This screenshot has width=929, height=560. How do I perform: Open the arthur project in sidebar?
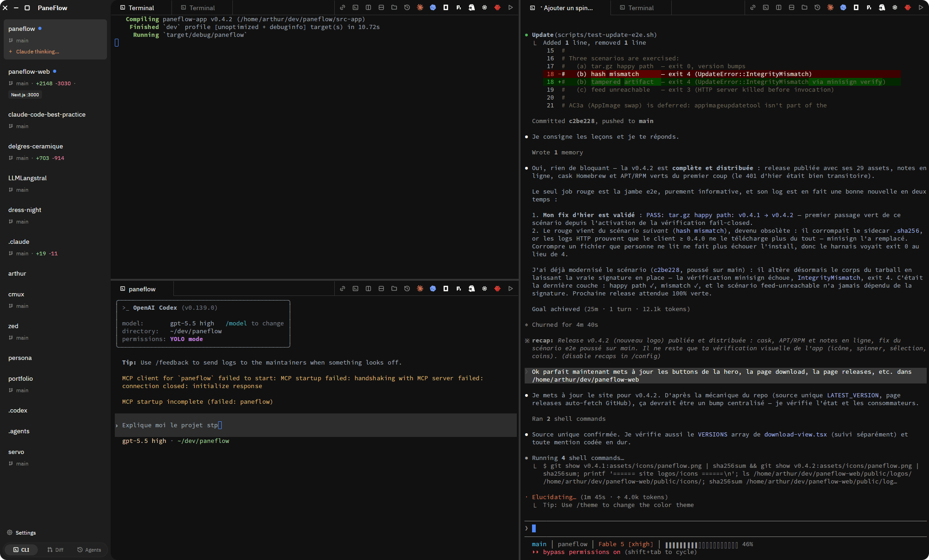[x=55, y=273]
